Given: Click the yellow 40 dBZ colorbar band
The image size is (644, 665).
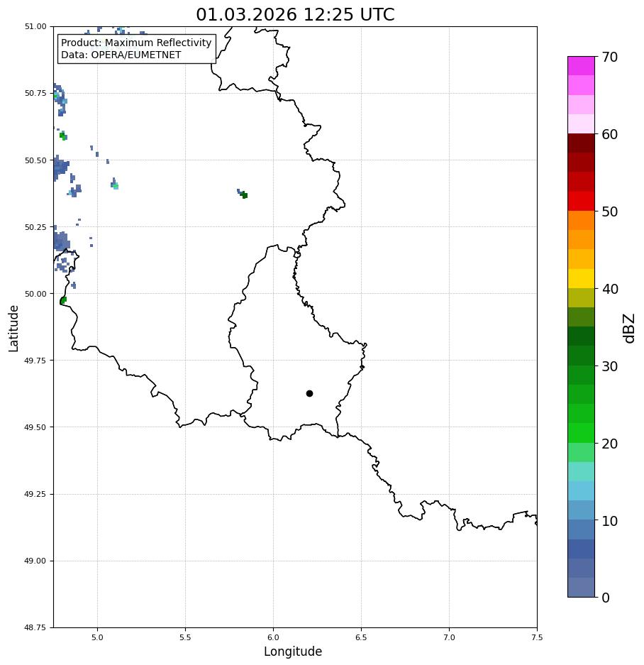Looking at the screenshot, I should click(x=582, y=279).
